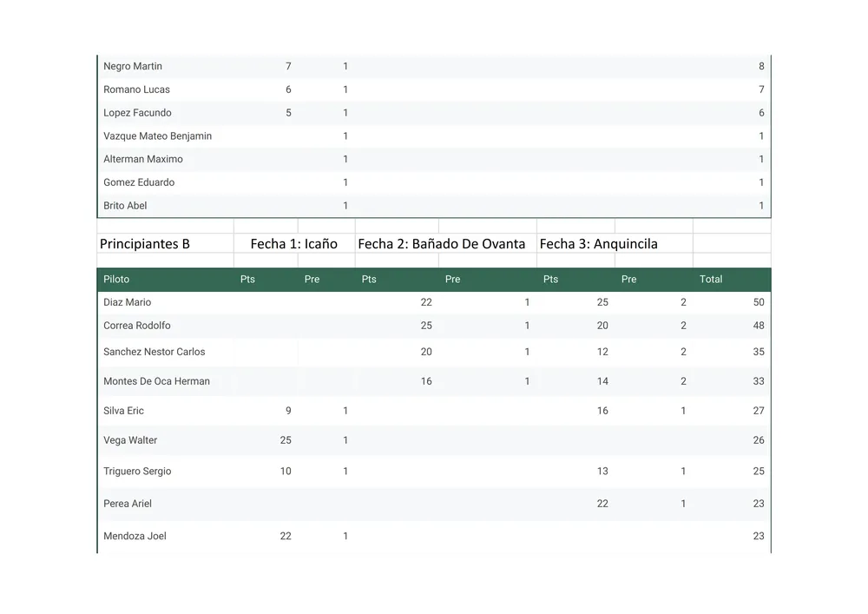Click the Total column header
The image size is (868, 614).
(711, 280)
